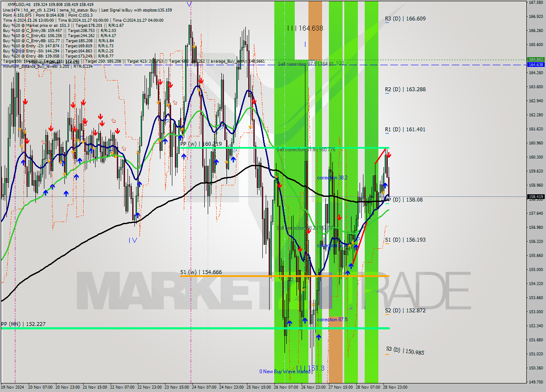Click the green 164.863 price tag

click(x=536, y=60)
